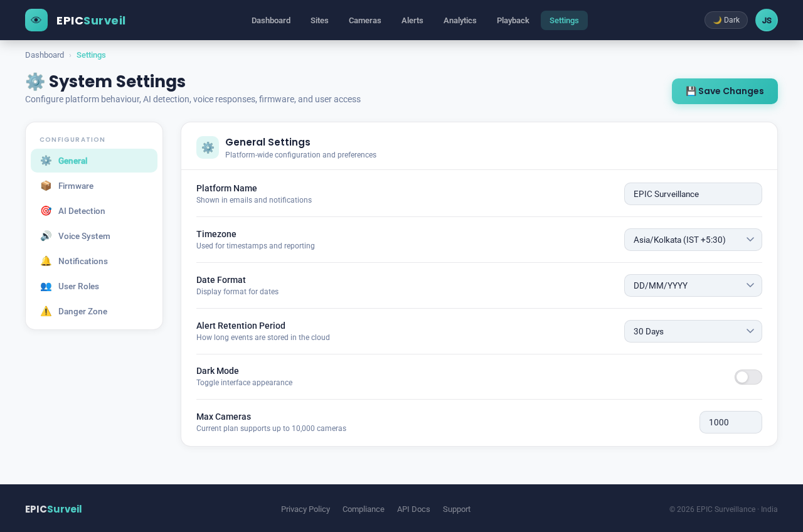Click the eye logo icon in the header
This screenshot has width=803, height=532.
[36, 19]
